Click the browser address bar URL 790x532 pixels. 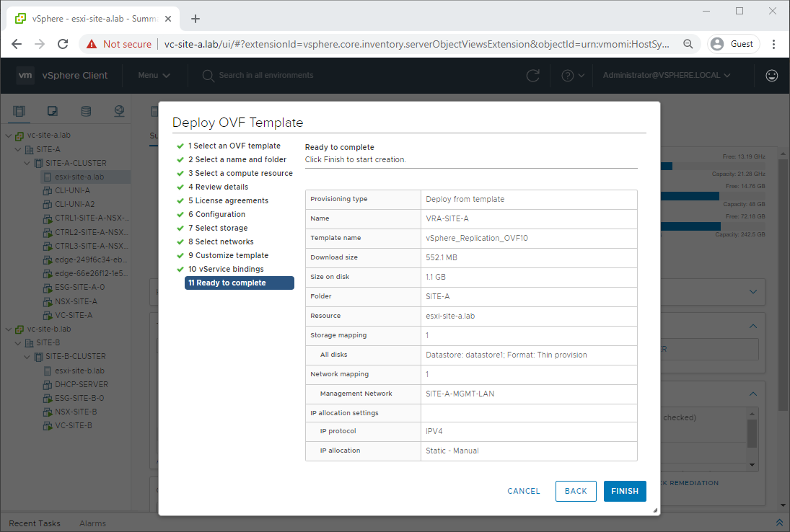(x=417, y=44)
